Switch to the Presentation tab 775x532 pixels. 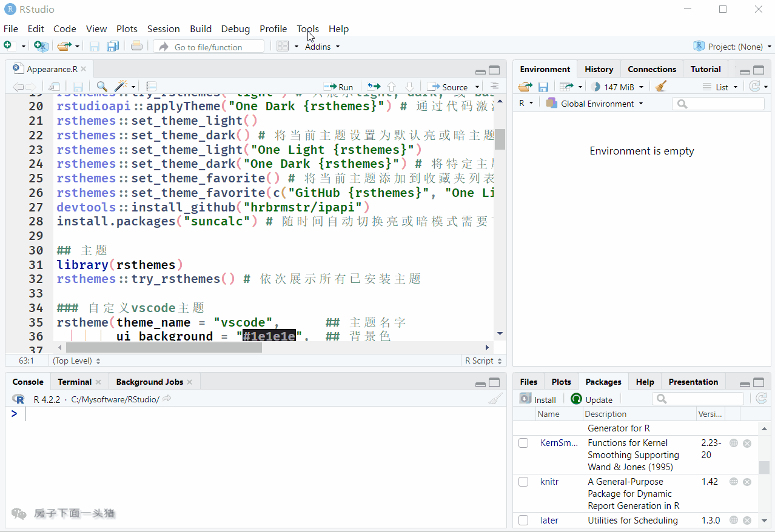click(693, 382)
